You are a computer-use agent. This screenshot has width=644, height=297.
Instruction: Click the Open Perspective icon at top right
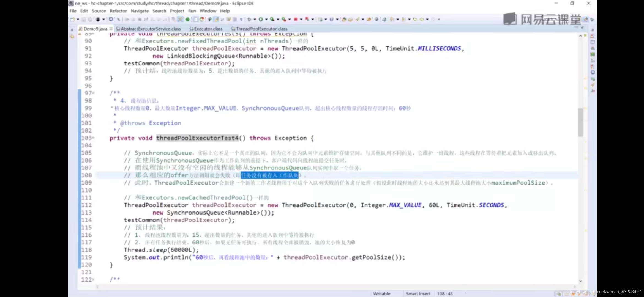586,19
